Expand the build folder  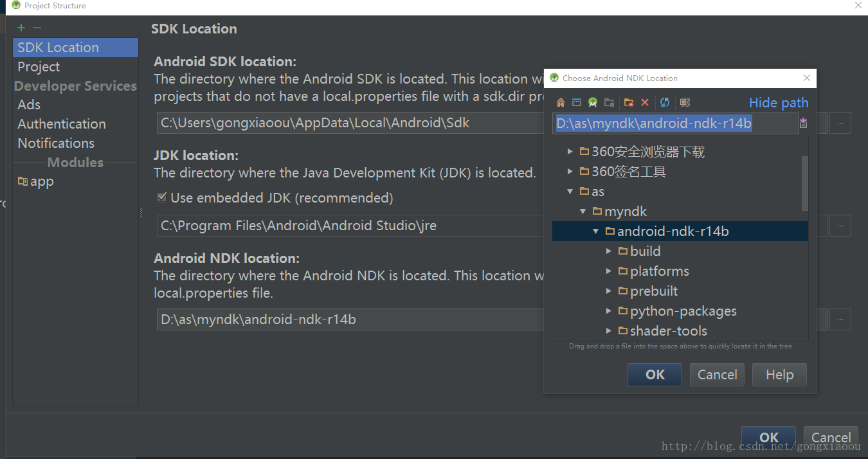pyautogui.click(x=608, y=251)
